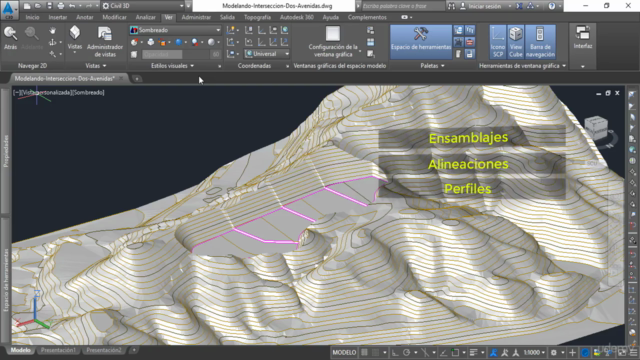
Task: Open the Insertar ribbon tab
Action: point(58,17)
